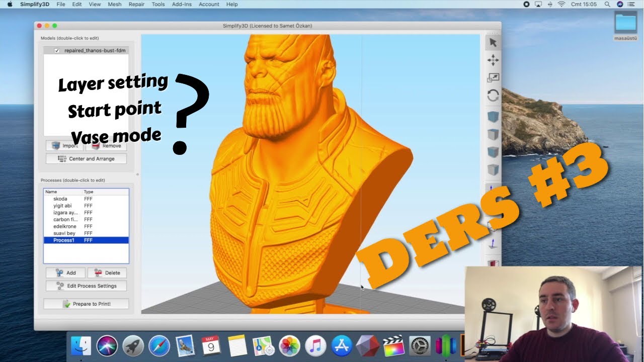This screenshot has width=644, height=362.
Task: Open Finder from the dock
Action: 81,345
